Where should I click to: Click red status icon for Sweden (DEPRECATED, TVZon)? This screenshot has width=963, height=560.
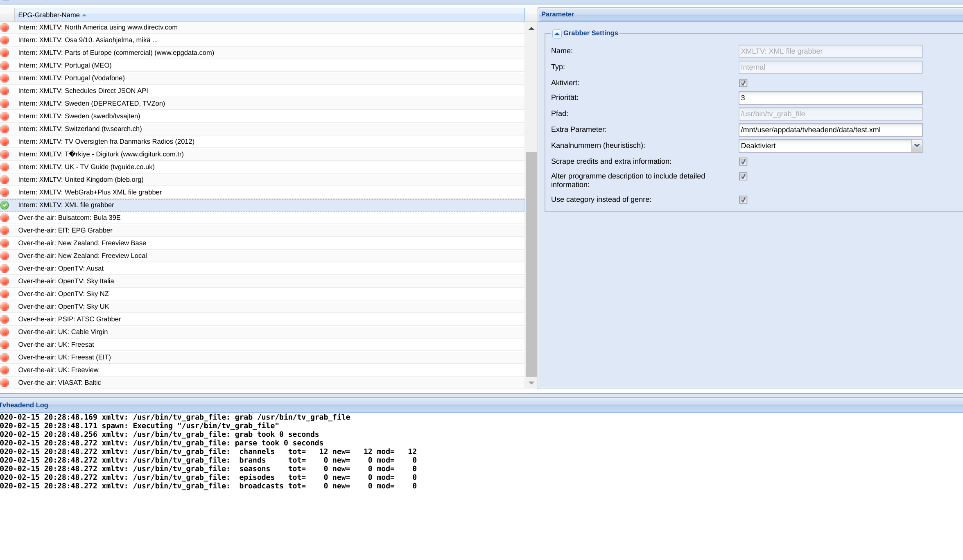(x=5, y=104)
